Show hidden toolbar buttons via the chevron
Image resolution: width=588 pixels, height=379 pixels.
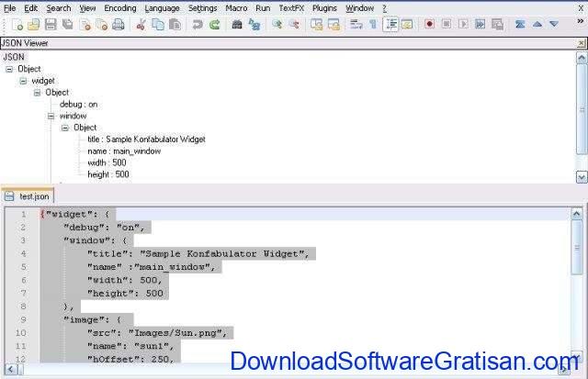(580, 21)
